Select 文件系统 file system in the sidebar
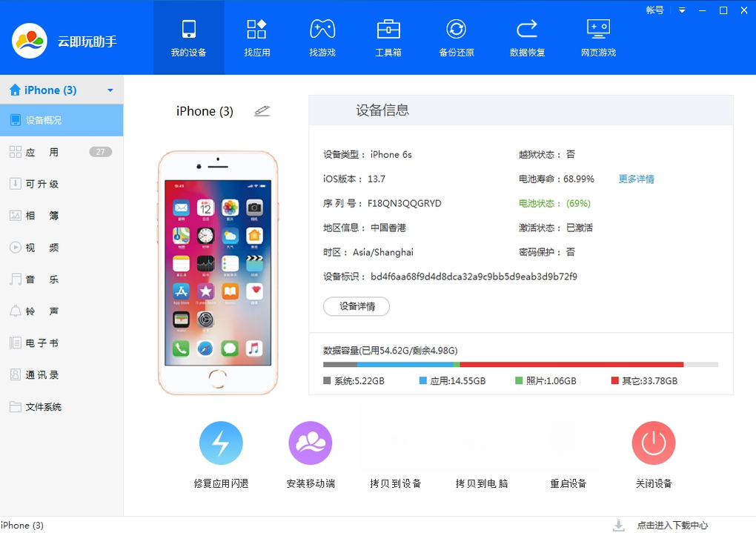756x533 pixels. 62,407
